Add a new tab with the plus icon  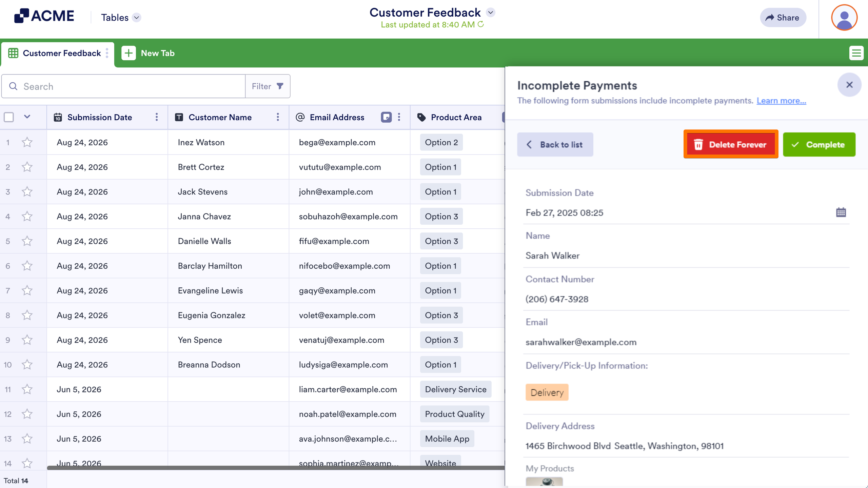[x=129, y=53]
